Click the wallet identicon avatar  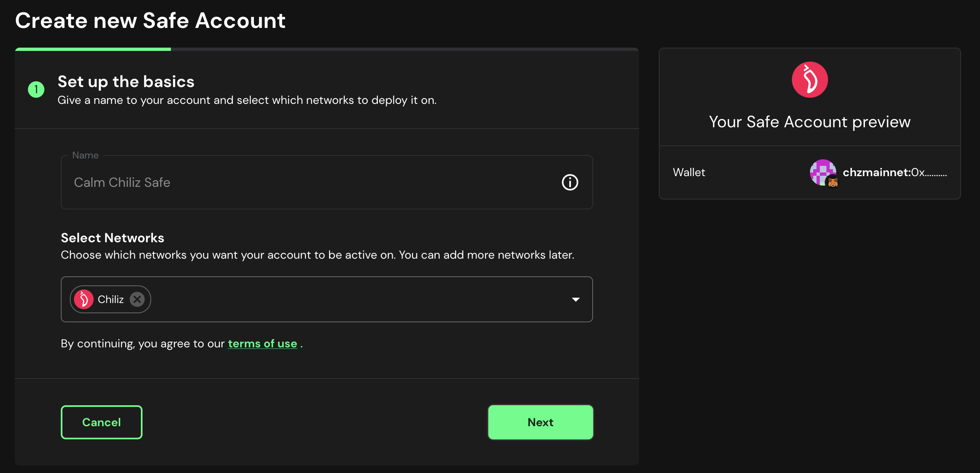coord(821,171)
